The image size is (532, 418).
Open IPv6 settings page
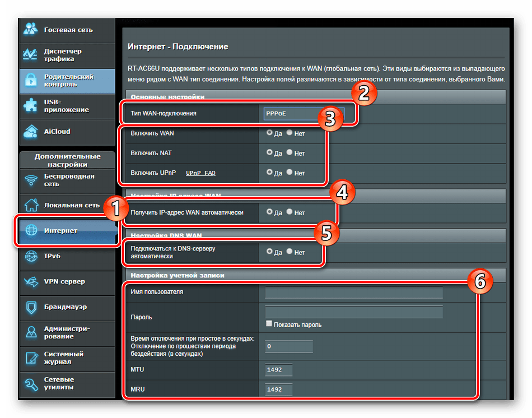pos(68,257)
